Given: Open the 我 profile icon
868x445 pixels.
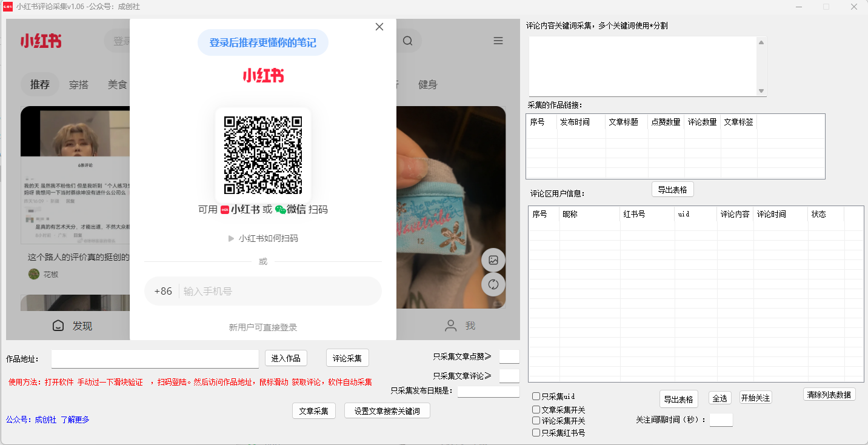Looking at the screenshot, I should [451, 326].
